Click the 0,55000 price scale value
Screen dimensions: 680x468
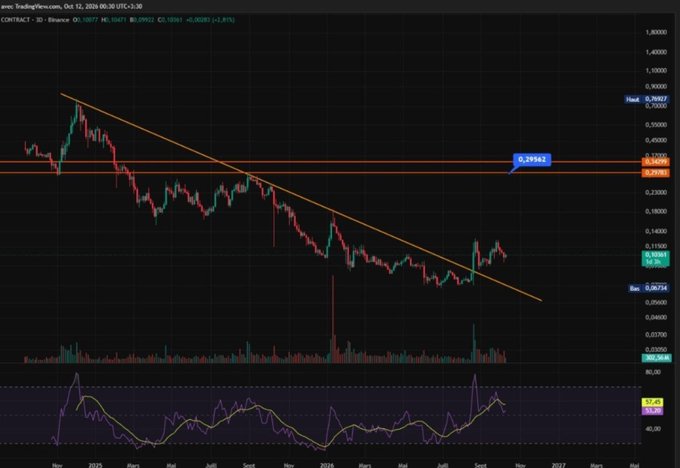tap(656, 124)
